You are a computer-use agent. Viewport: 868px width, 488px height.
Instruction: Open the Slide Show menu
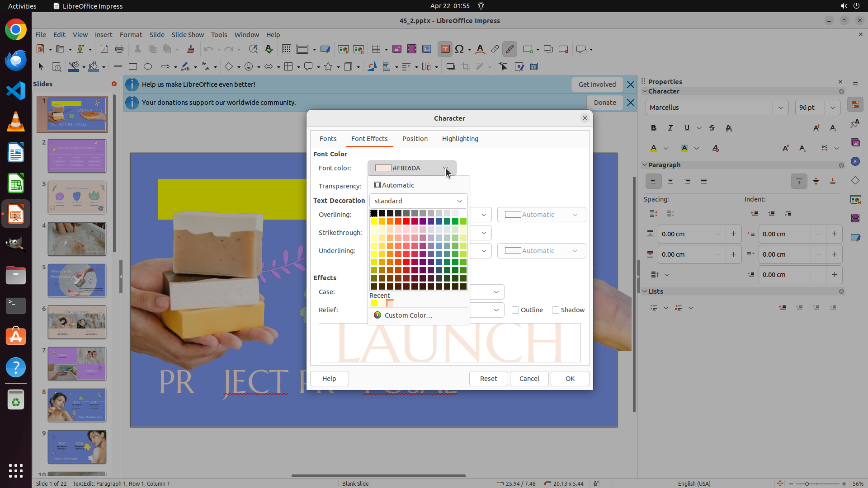188,34
